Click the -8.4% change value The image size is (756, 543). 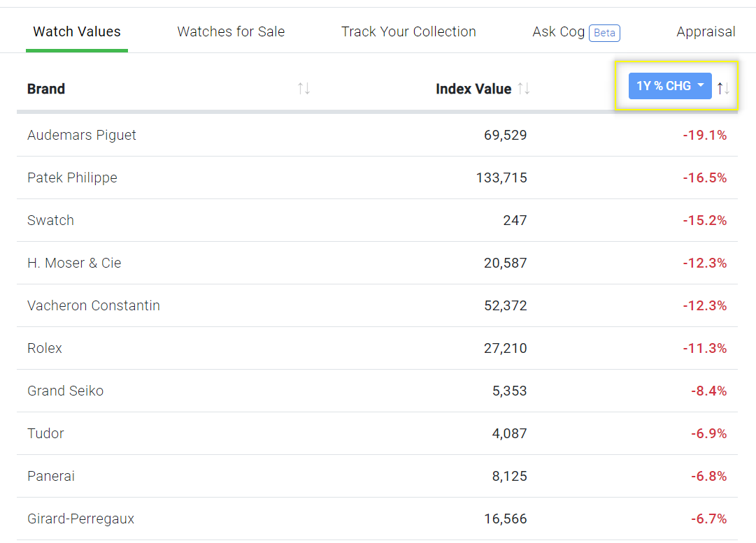(708, 391)
